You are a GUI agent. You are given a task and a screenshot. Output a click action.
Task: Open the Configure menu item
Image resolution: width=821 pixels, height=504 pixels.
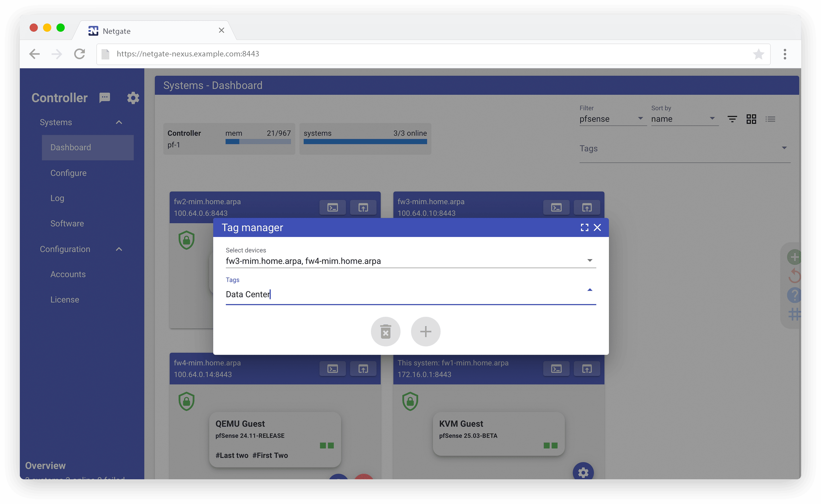[68, 173]
